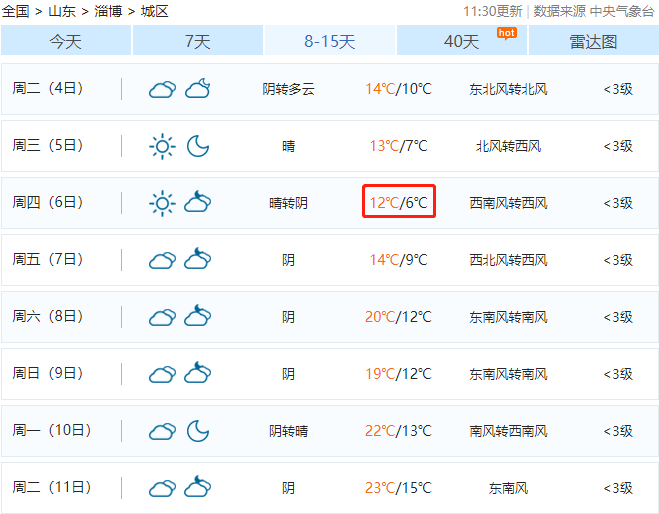Viewport: 659px width, 514px height.
Task: Click the night cloud icon for 周四（6日）
Action: [198, 201]
